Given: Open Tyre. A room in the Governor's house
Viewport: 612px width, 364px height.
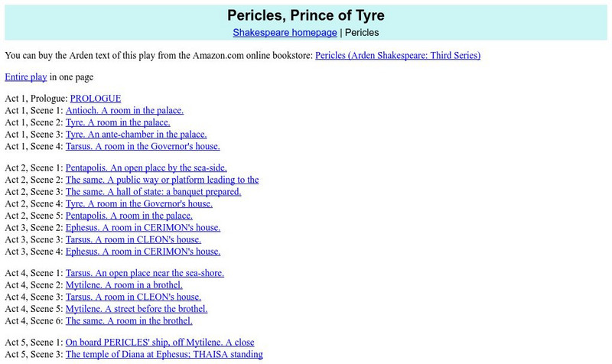Looking at the screenshot, I should coord(139,204).
